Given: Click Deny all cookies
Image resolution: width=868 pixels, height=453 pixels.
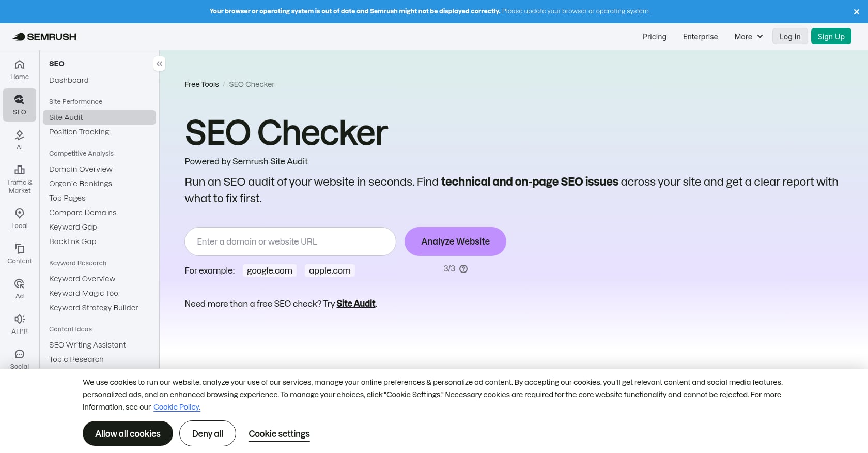Looking at the screenshot, I should point(208,433).
